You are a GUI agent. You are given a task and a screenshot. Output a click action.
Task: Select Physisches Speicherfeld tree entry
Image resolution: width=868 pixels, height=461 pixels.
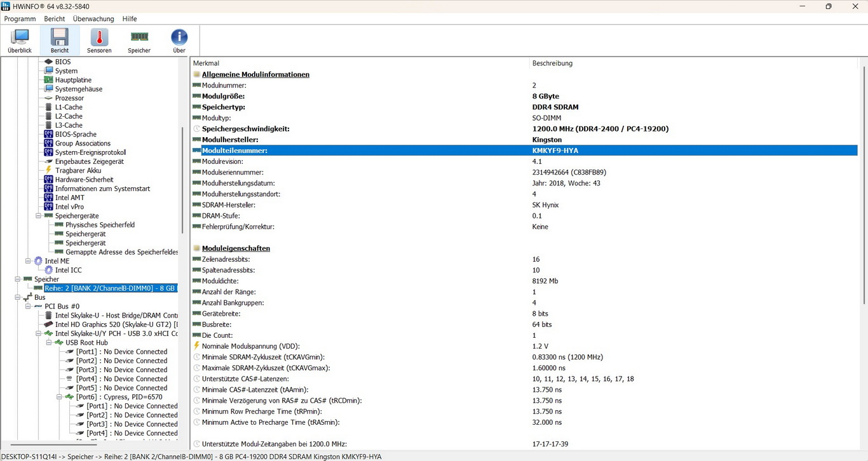tap(100, 225)
